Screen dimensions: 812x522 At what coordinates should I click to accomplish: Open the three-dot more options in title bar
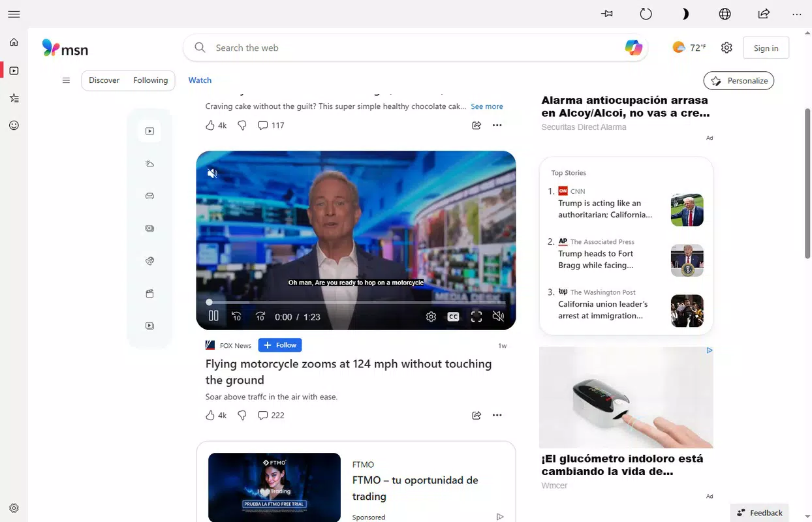pyautogui.click(x=796, y=14)
